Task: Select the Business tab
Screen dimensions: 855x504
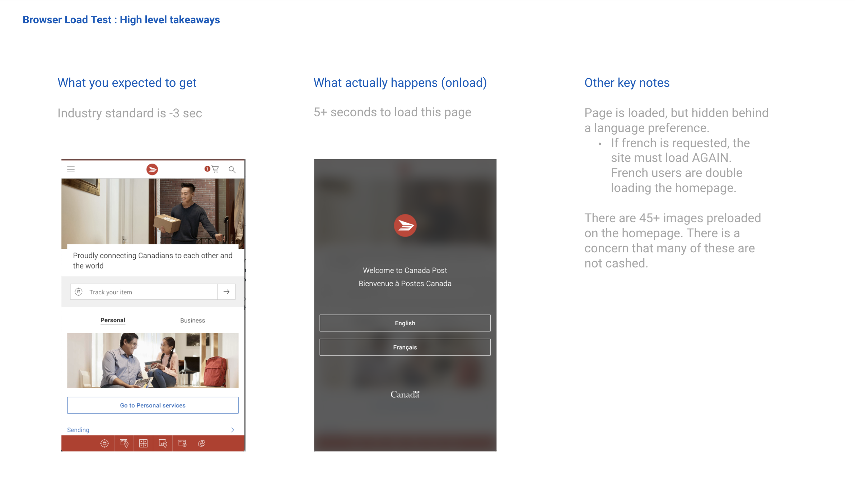Action: coord(193,320)
